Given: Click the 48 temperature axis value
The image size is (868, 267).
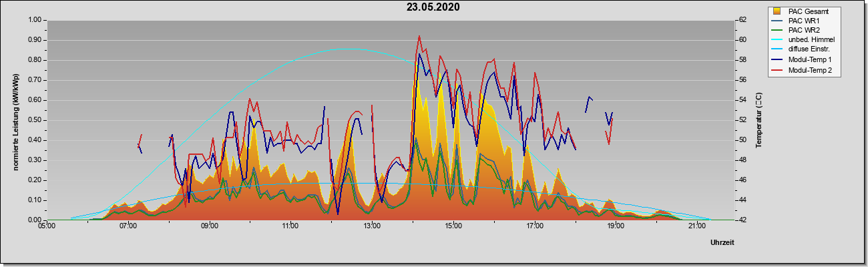Looking at the screenshot, I should pos(742,160).
